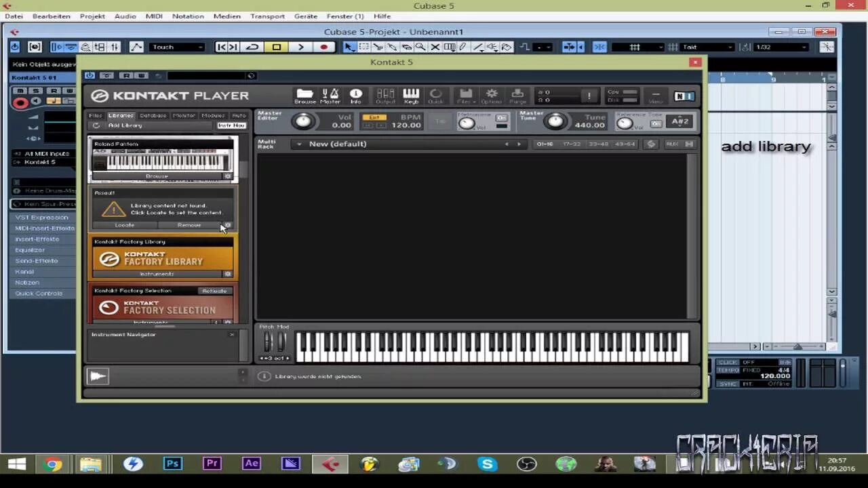Open Premiere Pro from the taskbar
This screenshot has width=868, height=488.
click(212, 464)
